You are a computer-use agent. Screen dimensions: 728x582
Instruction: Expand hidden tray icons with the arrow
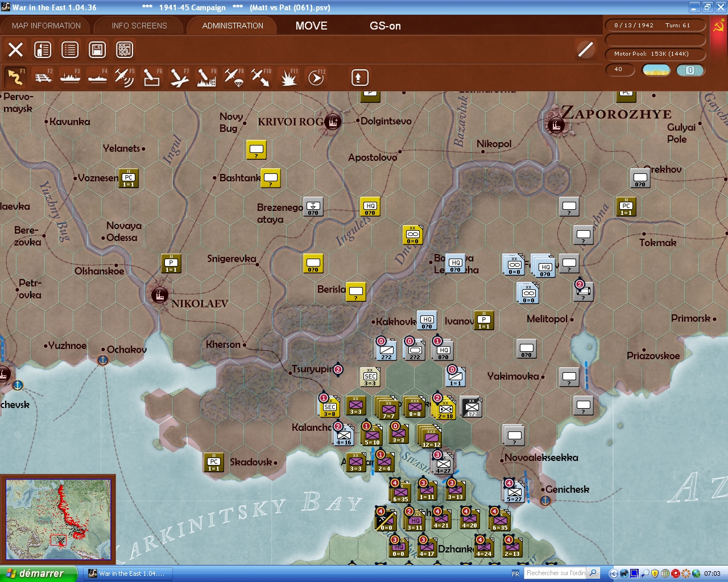[613, 573]
